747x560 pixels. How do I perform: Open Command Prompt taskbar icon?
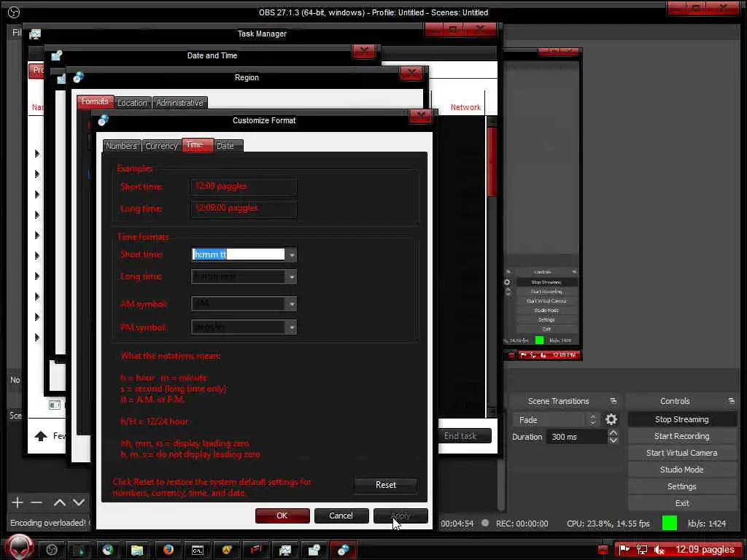[197, 550]
